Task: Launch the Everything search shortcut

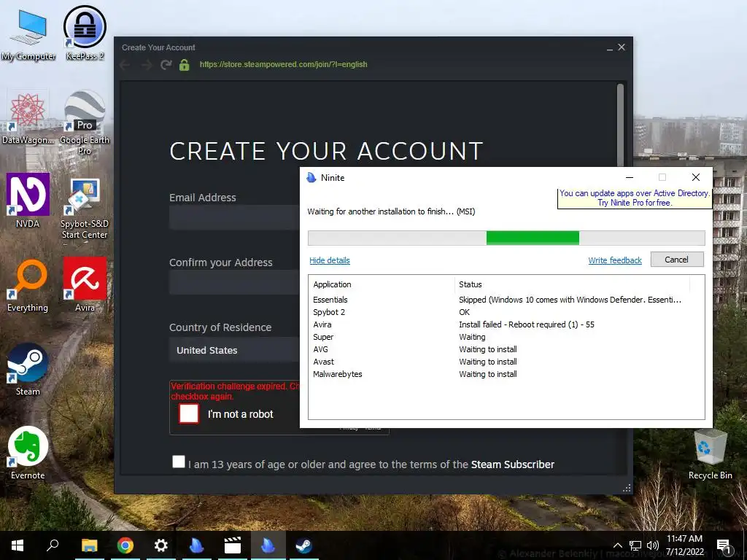Action: [28, 286]
